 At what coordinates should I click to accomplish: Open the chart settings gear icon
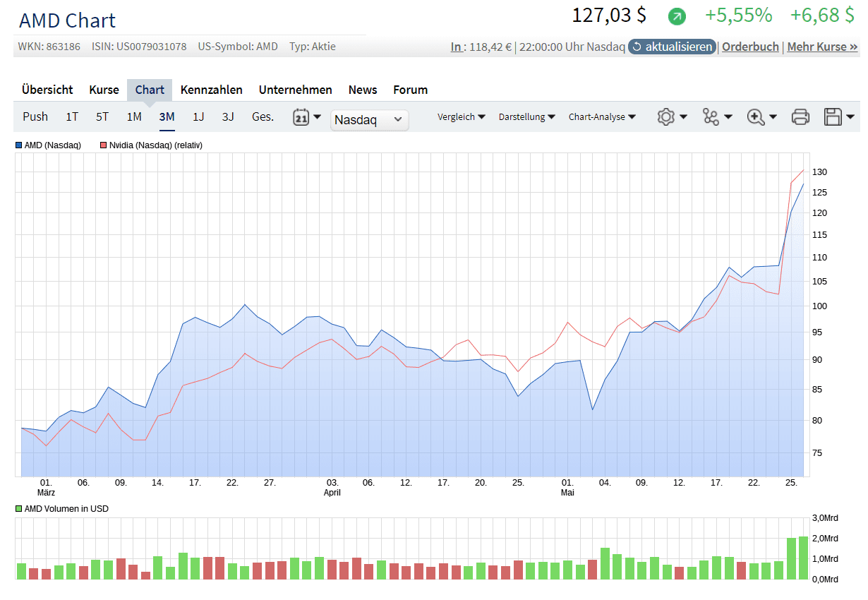click(665, 117)
